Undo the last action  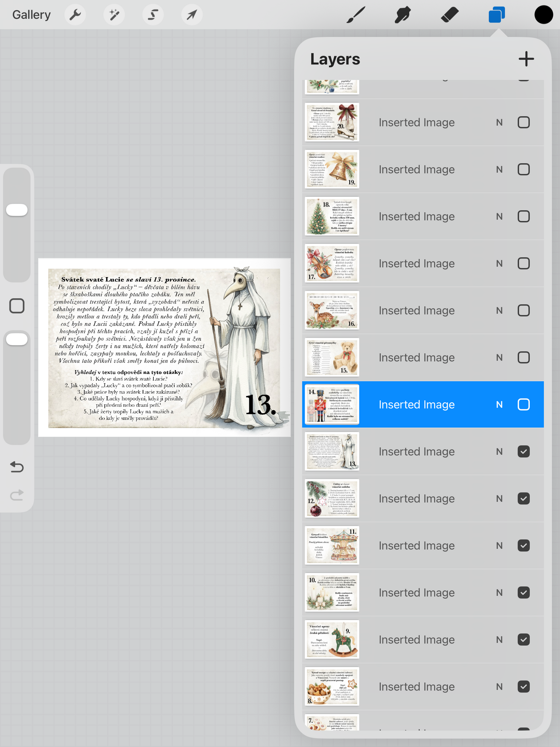[x=17, y=467]
